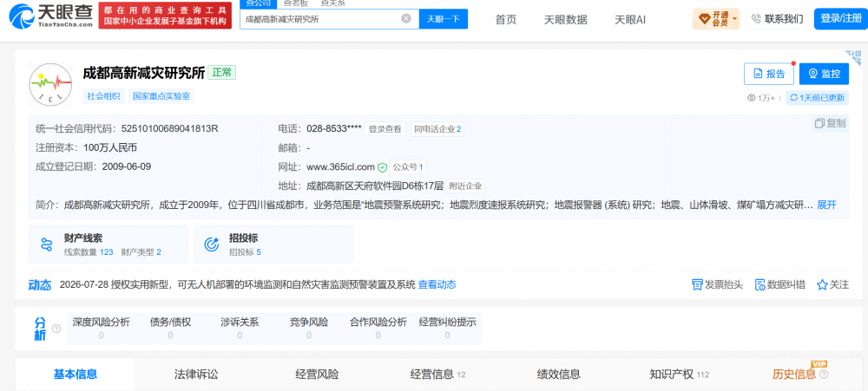Switch to the 绩效信息 tab
The image size is (868, 391).
[559, 375]
